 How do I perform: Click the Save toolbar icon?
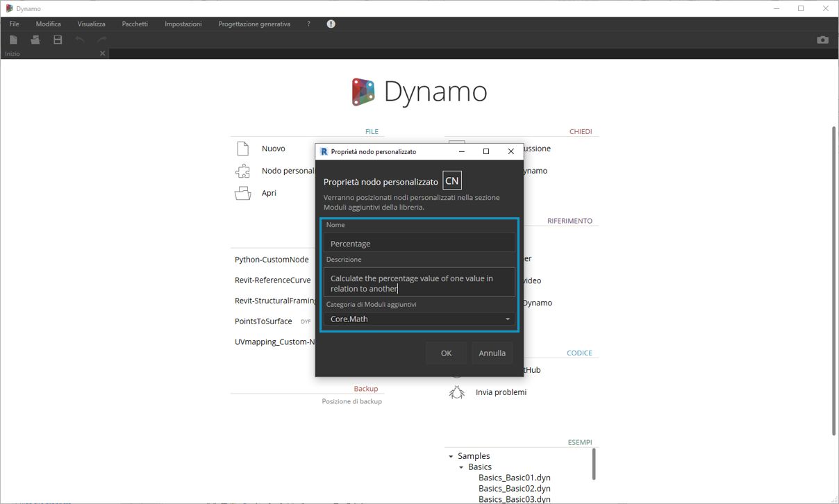58,40
